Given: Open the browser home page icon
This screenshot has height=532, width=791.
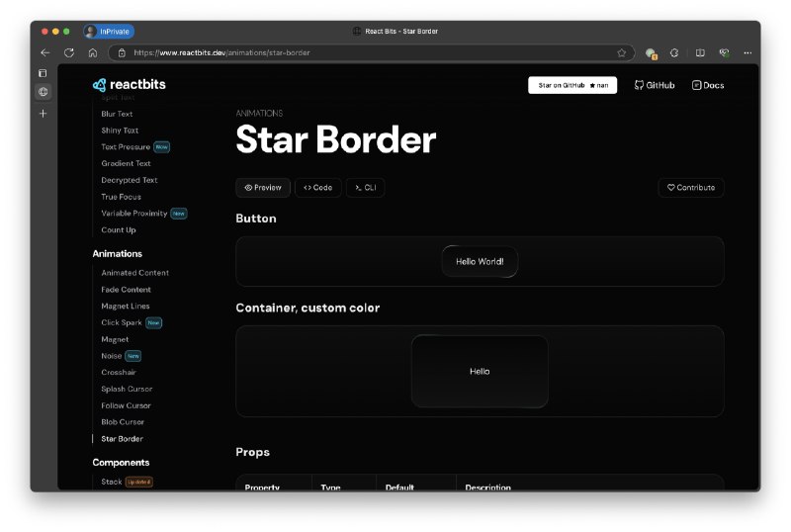Looking at the screenshot, I should (x=93, y=52).
